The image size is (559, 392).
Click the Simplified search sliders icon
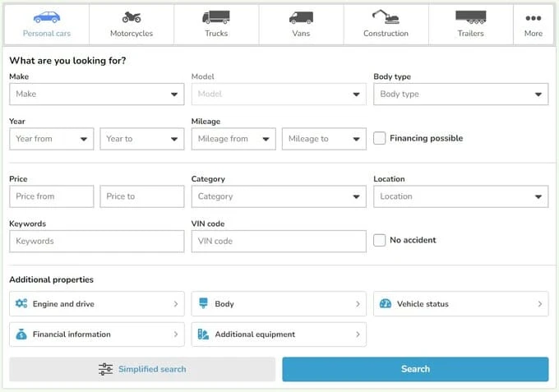click(105, 369)
